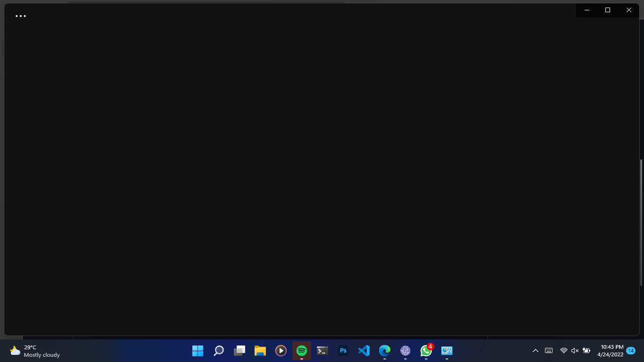Open Microsoft Edge browser
644x362 pixels.
[x=384, y=351]
